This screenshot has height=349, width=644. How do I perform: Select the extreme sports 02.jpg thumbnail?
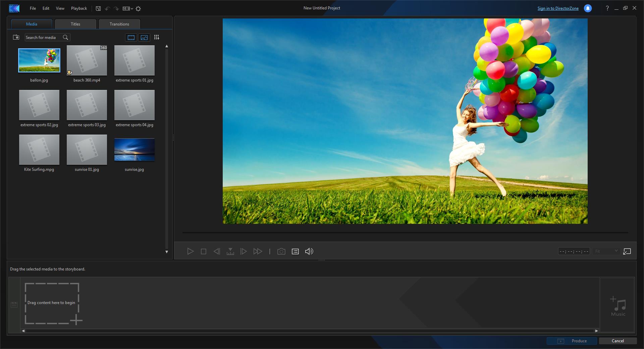click(x=39, y=105)
